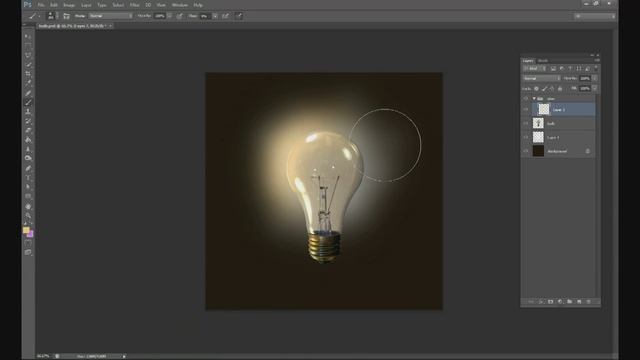Select the bulb layer thumbnail

click(538, 123)
